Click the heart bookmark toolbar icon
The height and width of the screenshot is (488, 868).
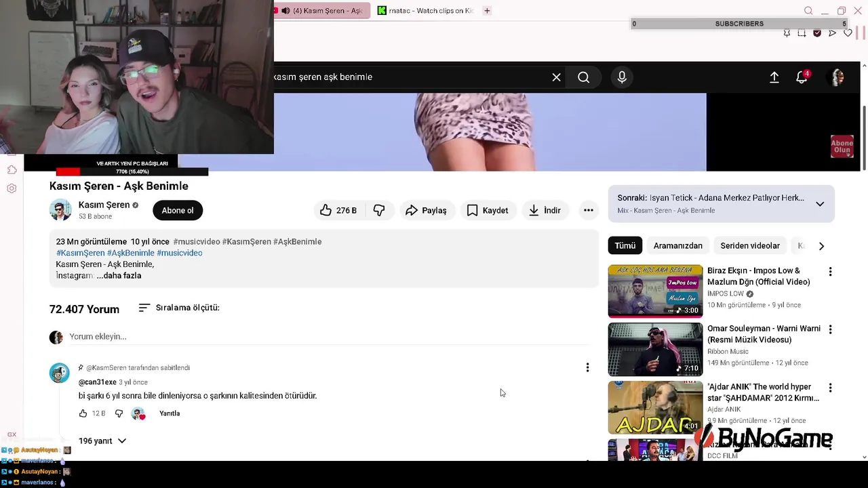point(848,33)
